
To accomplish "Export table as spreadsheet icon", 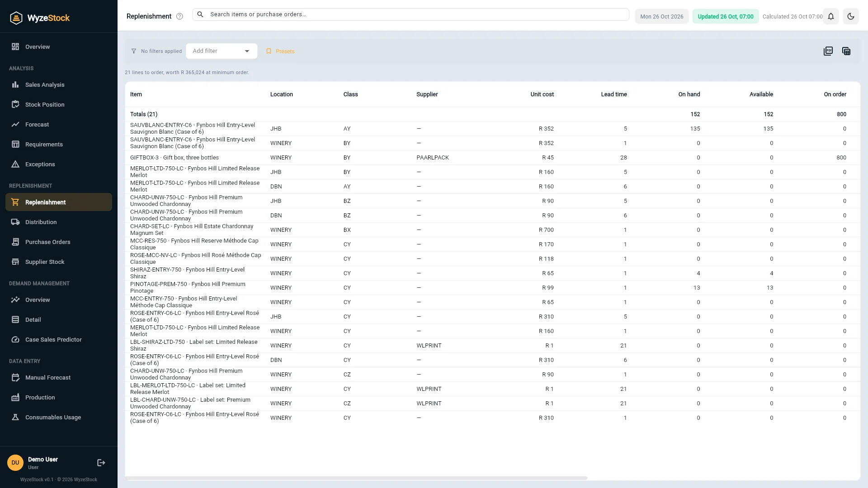I will (846, 51).
